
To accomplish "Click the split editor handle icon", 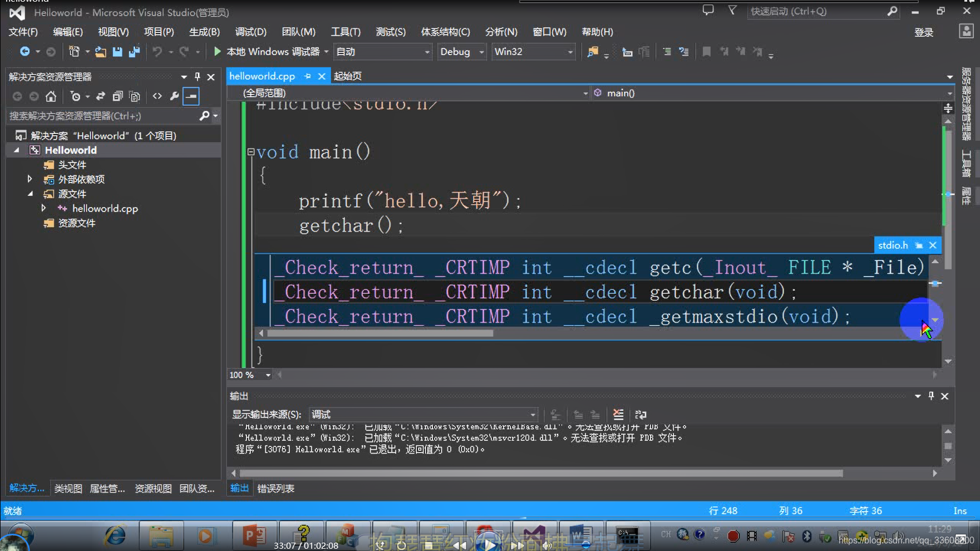I will [948, 108].
